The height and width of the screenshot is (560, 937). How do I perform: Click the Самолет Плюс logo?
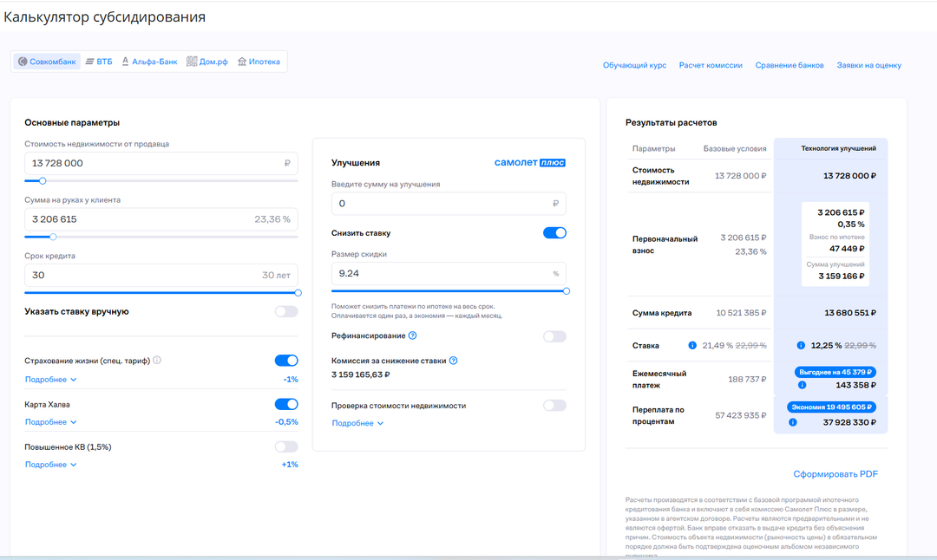click(x=529, y=162)
